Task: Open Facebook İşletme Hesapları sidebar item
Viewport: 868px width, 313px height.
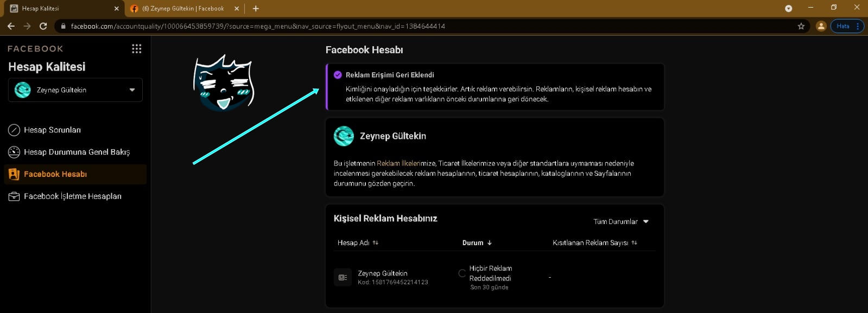Action: 72,196
